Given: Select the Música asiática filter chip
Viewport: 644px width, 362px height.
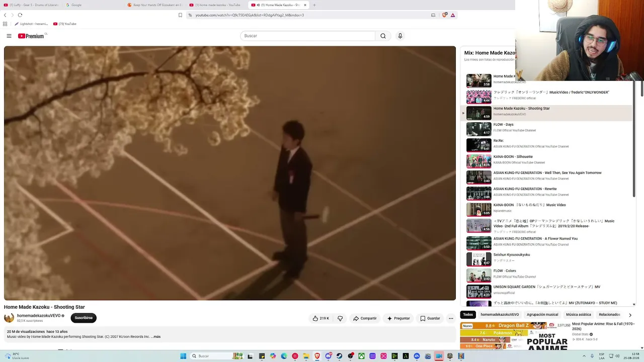Looking at the screenshot, I should [579, 315].
